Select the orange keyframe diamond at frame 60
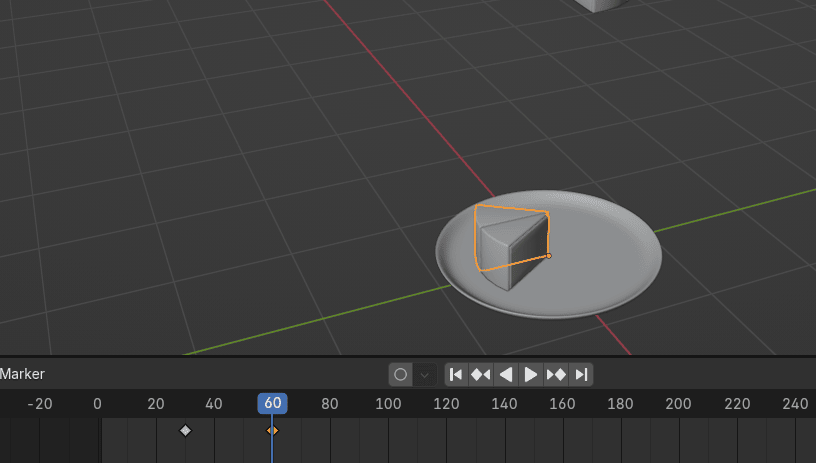Viewport: 816px width, 463px height. (272, 430)
